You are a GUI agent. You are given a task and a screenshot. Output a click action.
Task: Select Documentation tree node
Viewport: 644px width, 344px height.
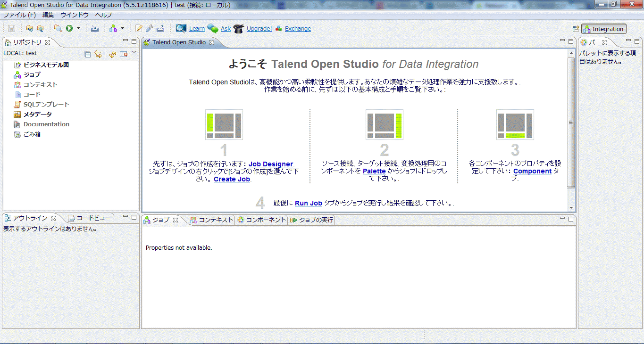tap(46, 124)
